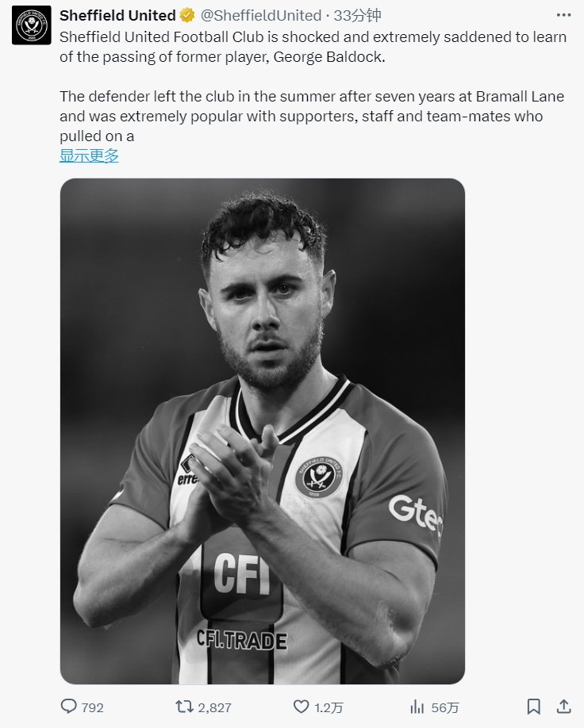The height and width of the screenshot is (728, 584).
Task: Open the Sheffield United display name
Action: (117, 15)
